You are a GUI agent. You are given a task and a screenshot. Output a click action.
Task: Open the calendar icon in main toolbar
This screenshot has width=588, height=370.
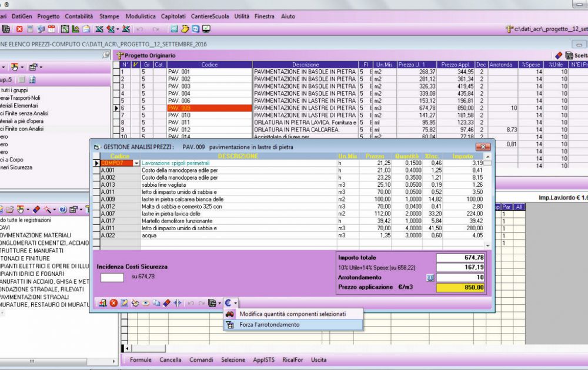[51, 29]
